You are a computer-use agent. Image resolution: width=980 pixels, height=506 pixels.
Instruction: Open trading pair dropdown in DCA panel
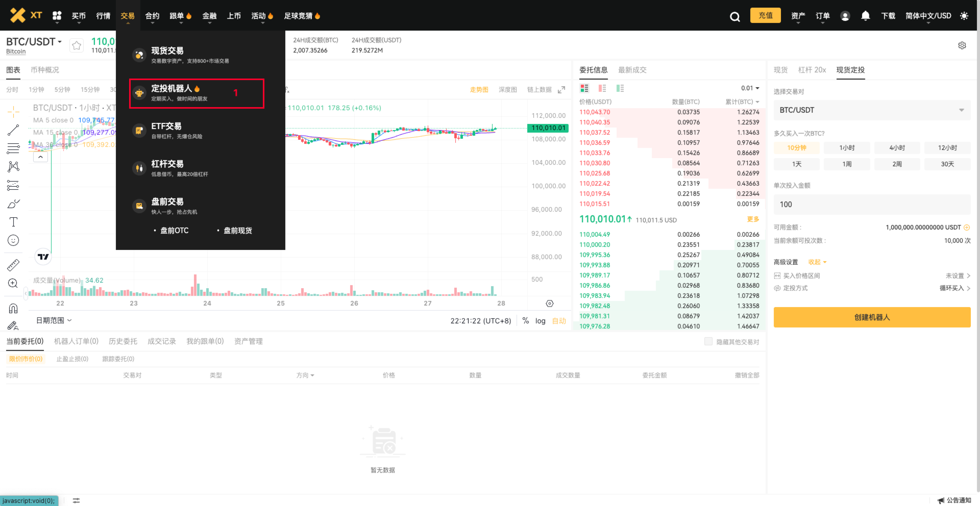click(x=872, y=110)
